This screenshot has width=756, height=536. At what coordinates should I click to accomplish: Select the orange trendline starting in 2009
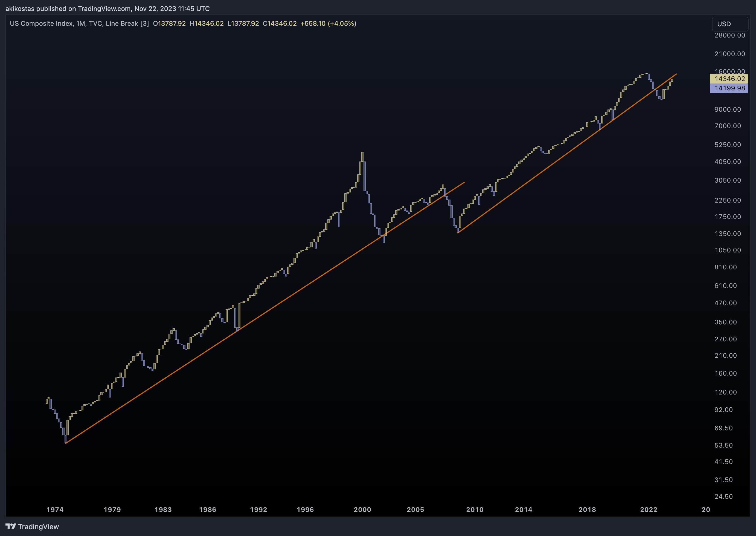567,154
